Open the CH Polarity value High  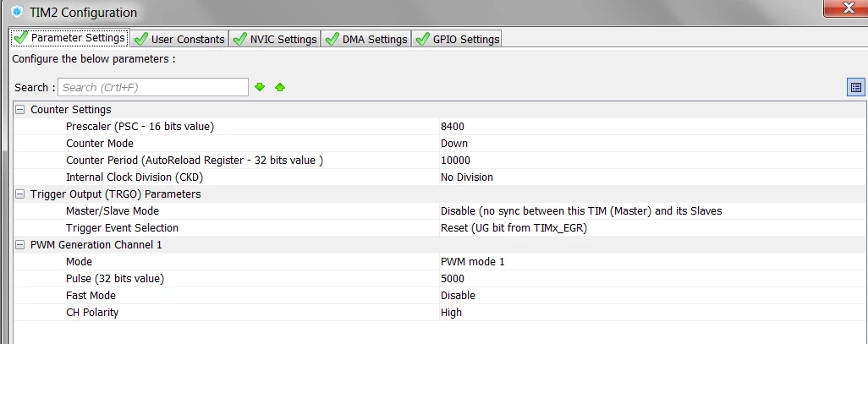[451, 312]
